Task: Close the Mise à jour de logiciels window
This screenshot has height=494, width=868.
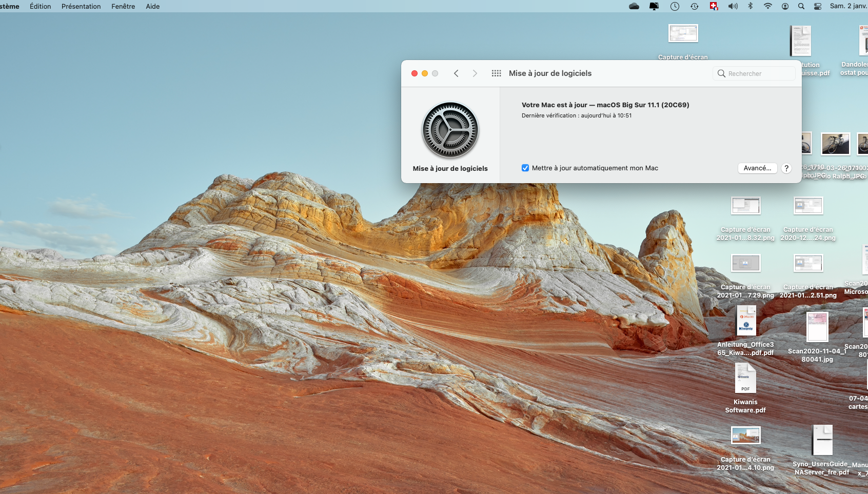Action: 415,73
